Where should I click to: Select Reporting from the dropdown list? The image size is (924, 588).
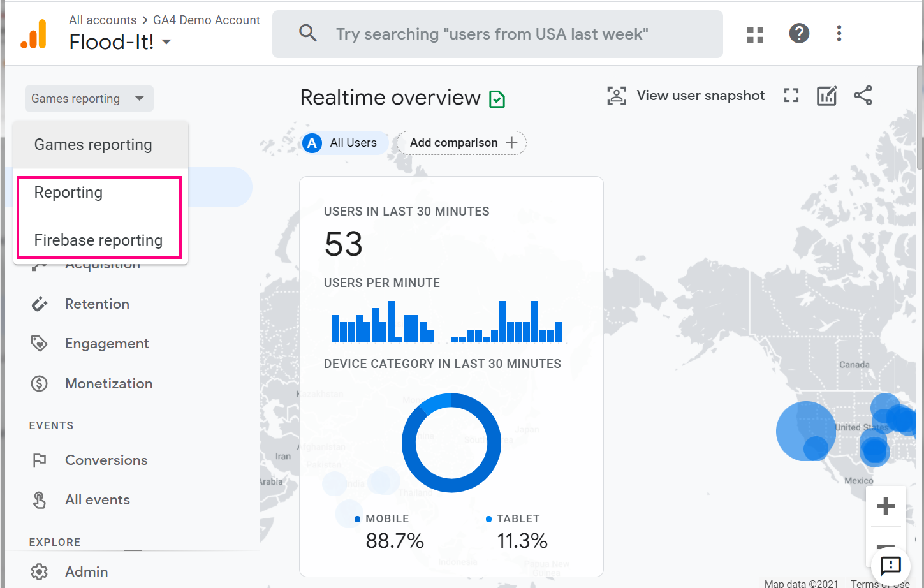click(x=68, y=193)
